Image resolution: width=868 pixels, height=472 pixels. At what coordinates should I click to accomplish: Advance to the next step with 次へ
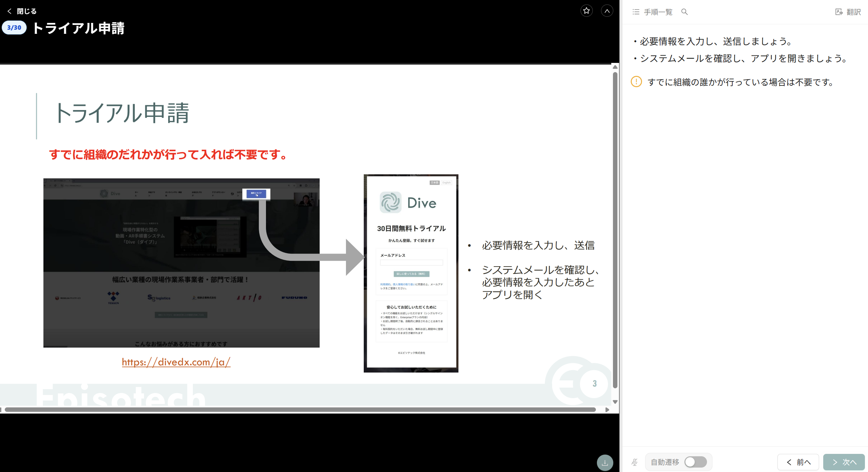click(x=844, y=462)
